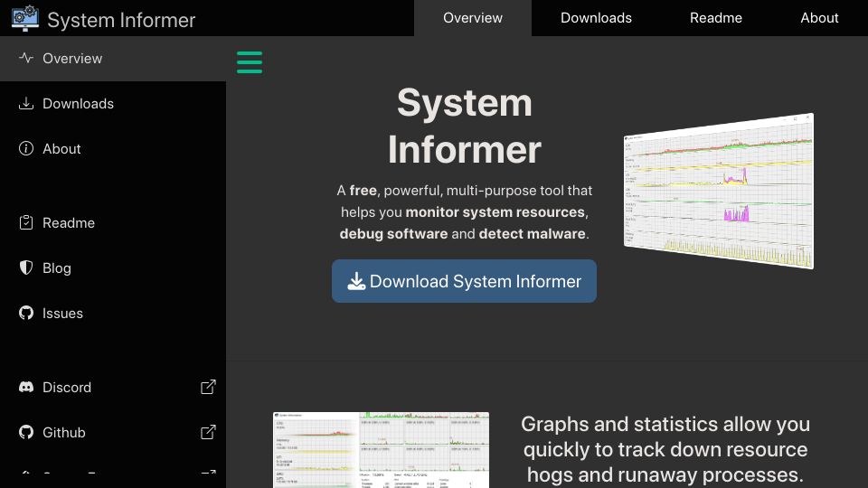Open external link icon beside Discord
The height and width of the screenshot is (488, 868).
(208, 387)
